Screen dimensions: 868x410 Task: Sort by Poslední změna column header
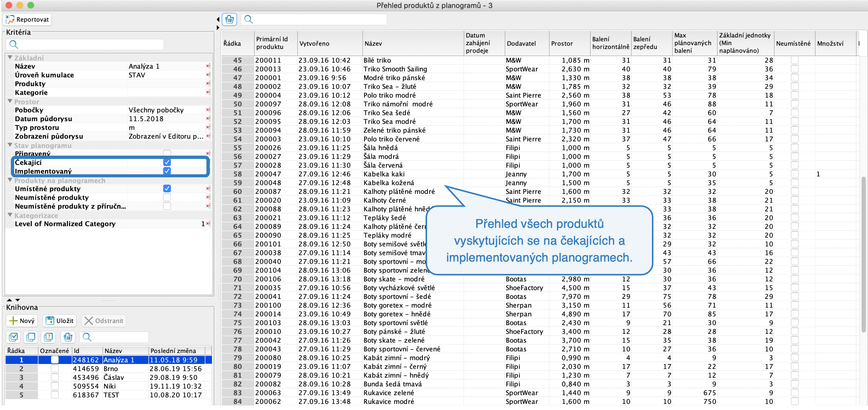coord(177,351)
